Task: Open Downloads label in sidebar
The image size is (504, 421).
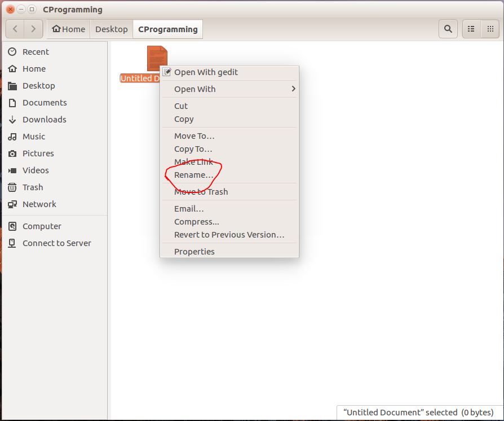Action: [x=45, y=120]
